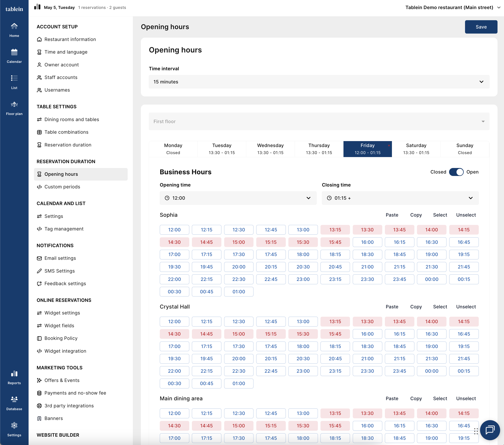
Task: Toggle the 14:30 slot in Crystal Hall
Action: coord(174,334)
